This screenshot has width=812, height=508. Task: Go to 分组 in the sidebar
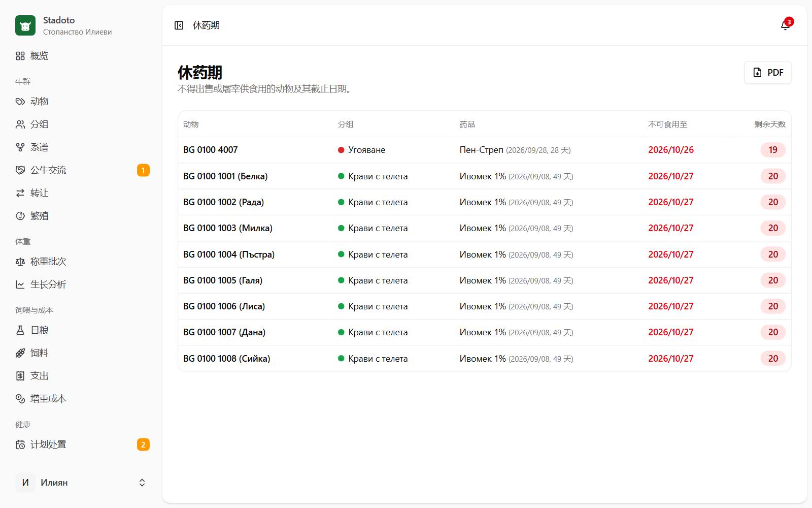[x=82, y=124]
